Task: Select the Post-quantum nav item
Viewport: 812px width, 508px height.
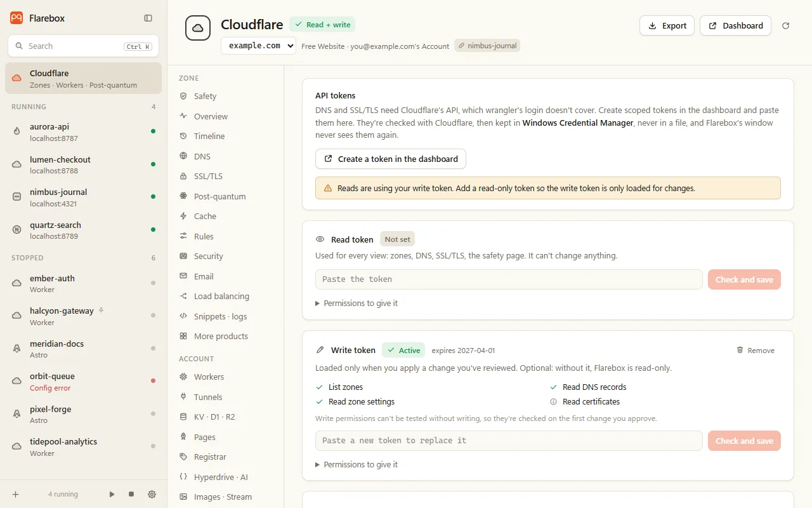Action: 225,196
